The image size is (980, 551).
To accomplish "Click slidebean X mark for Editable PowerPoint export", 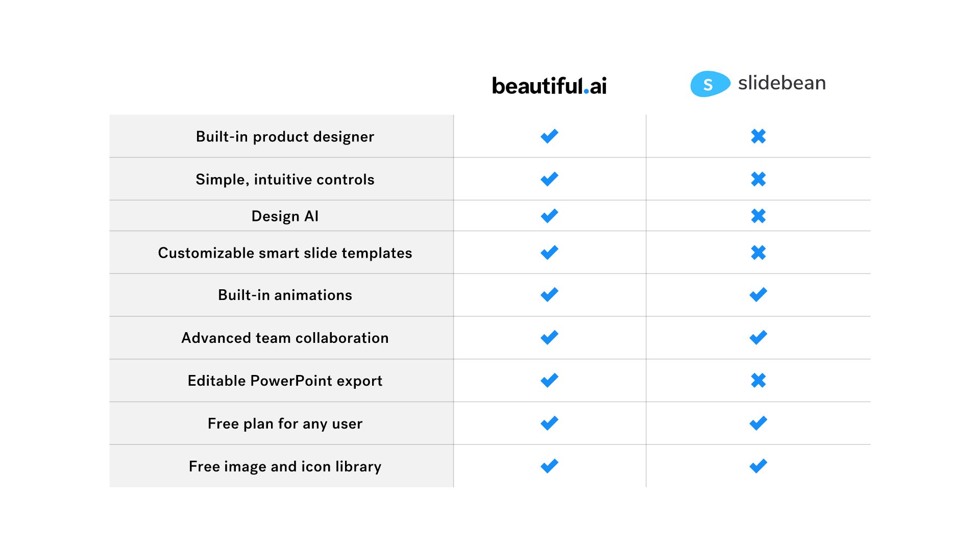I will [758, 380].
